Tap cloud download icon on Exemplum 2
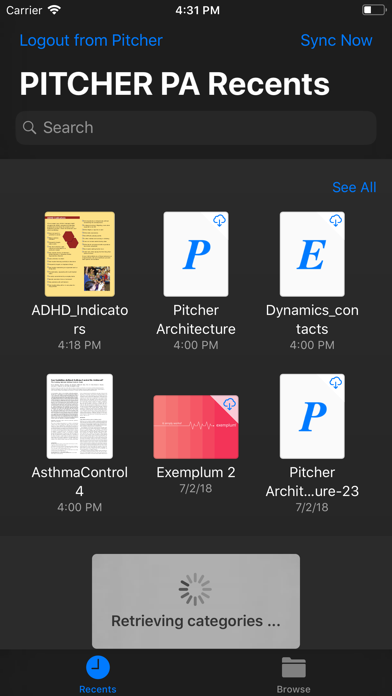The image size is (392, 696). coord(229,404)
